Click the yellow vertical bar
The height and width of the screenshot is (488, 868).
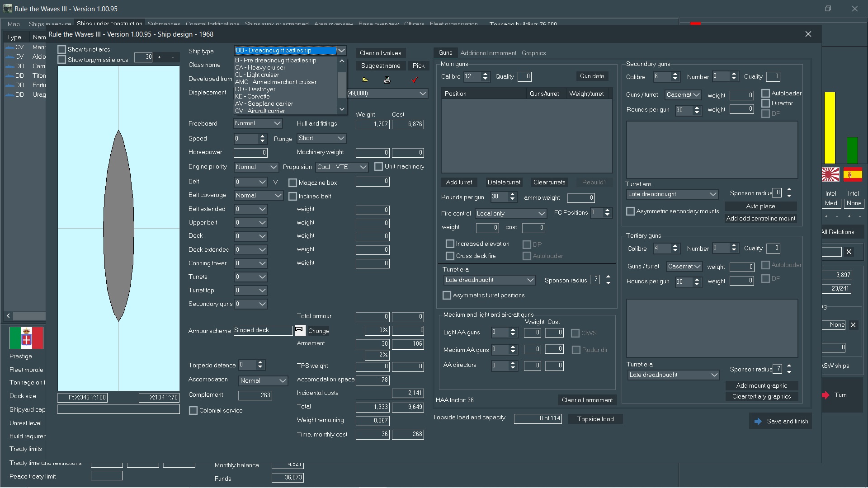[x=830, y=128]
